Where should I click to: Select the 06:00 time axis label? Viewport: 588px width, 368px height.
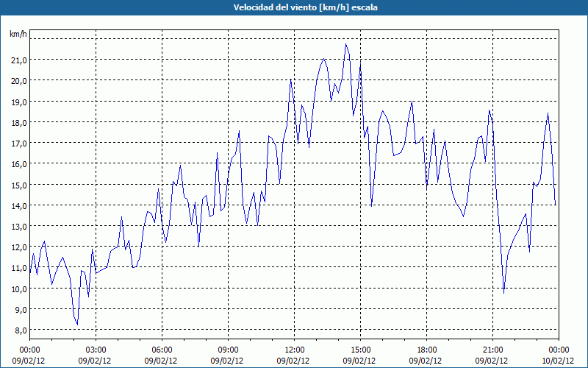pos(162,350)
